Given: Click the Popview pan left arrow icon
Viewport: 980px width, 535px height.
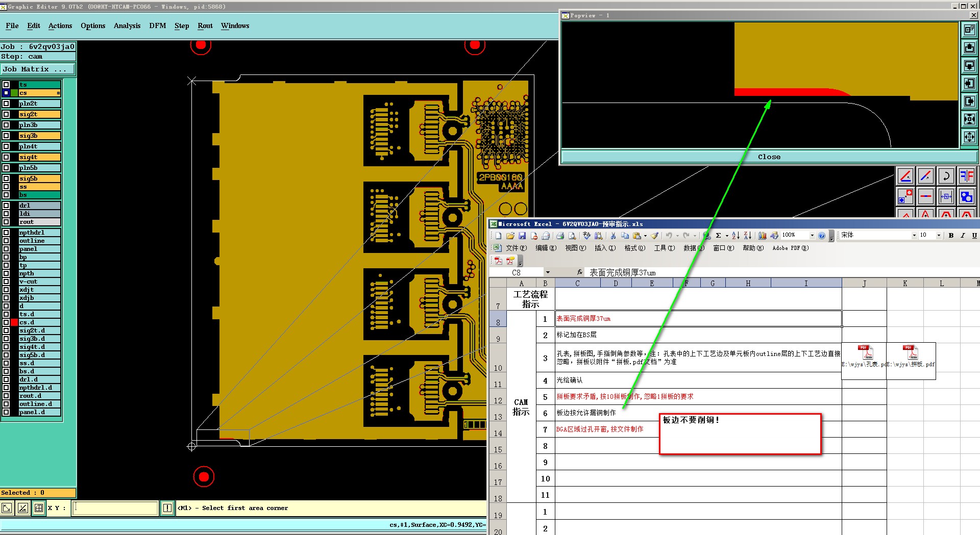Looking at the screenshot, I should pos(969,84).
